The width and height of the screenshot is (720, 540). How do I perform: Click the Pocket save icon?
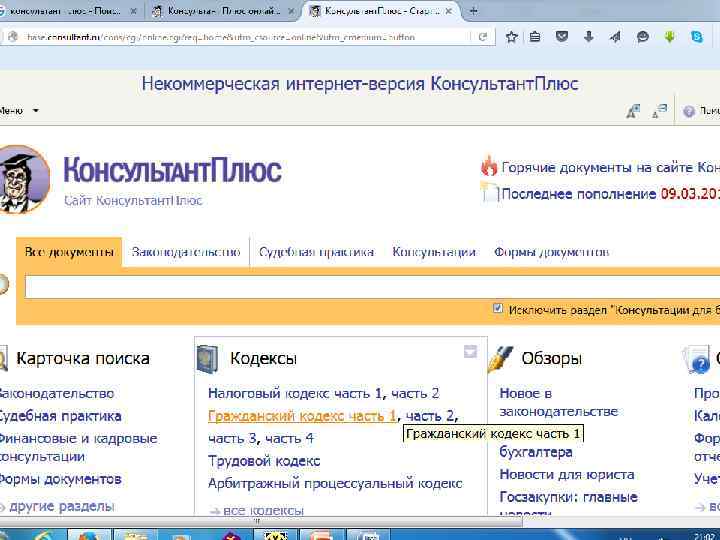tap(562, 37)
